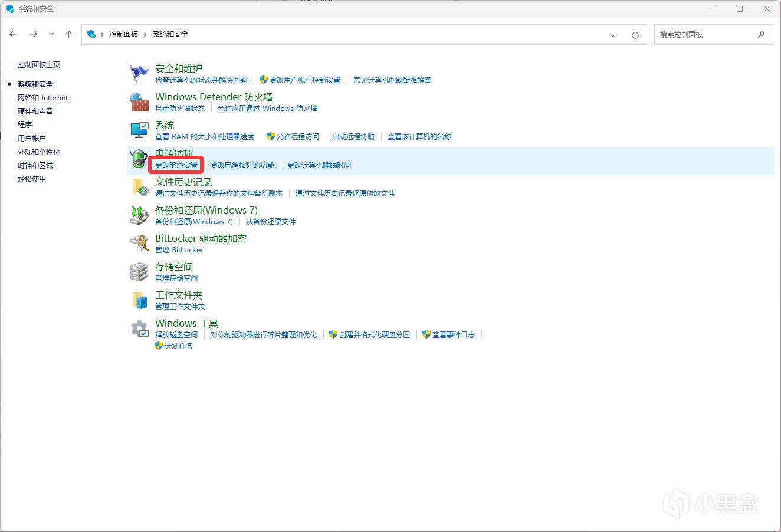Open the 系统 heading link
This screenshot has width=781, height=532.
pyautogui.click(x=165, y=125)
